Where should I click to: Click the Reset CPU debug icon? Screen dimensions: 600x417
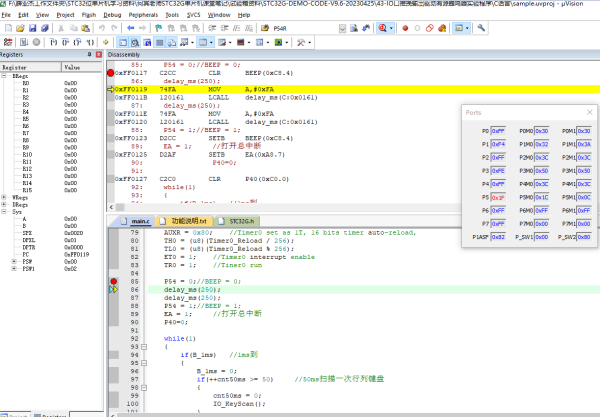tap(8, 44)
